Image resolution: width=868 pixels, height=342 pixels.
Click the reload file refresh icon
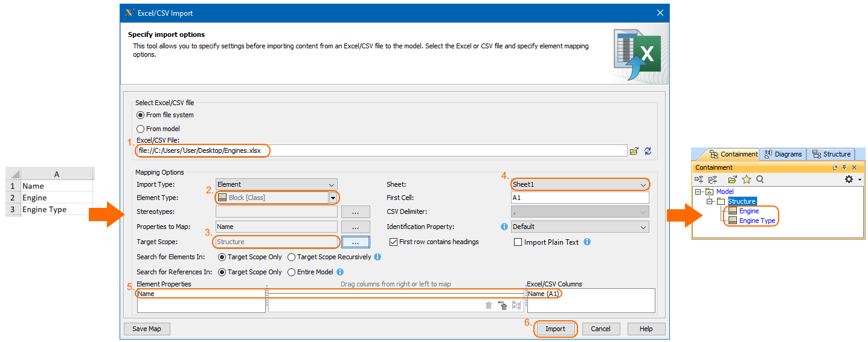click(x=648, y=151)
